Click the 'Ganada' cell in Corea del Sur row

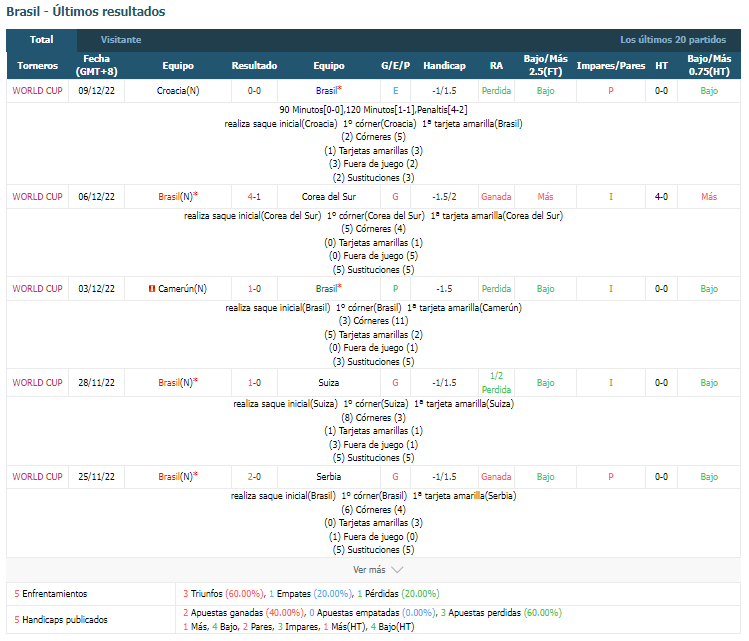(496, 197)
